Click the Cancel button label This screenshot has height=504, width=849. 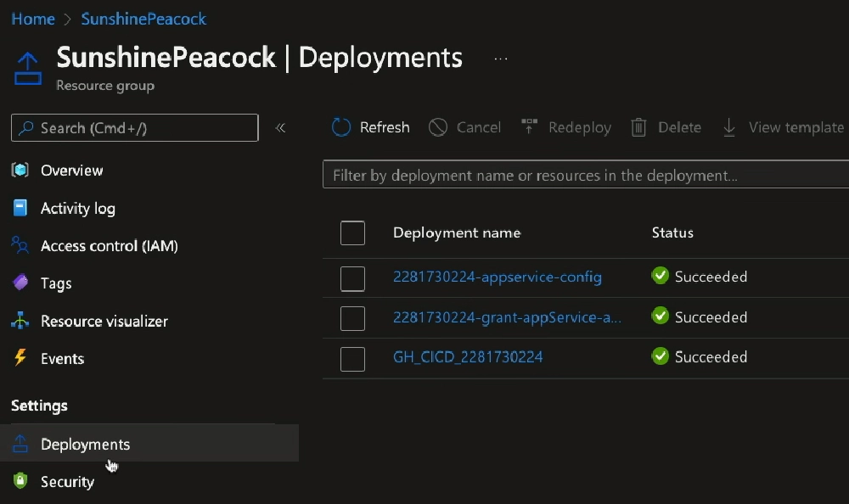(479, 127)
